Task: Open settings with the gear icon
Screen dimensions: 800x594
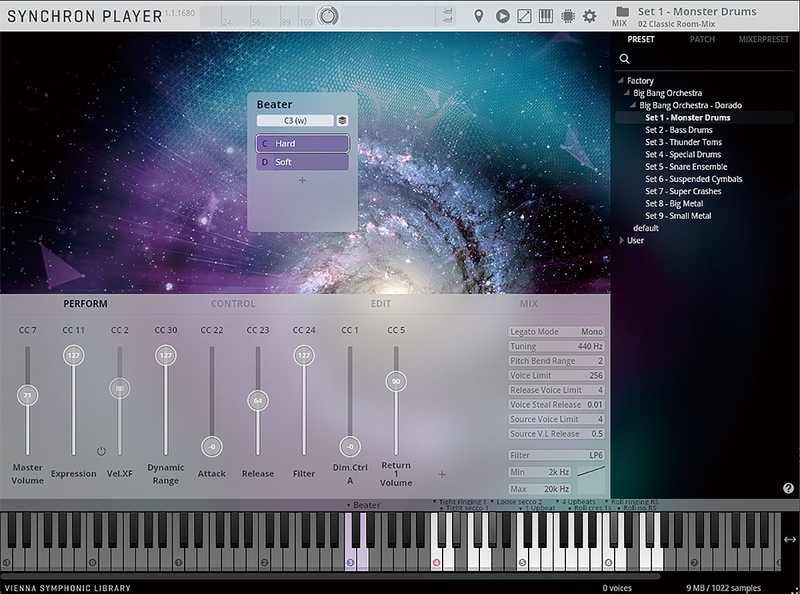Action: pos(590,16)
